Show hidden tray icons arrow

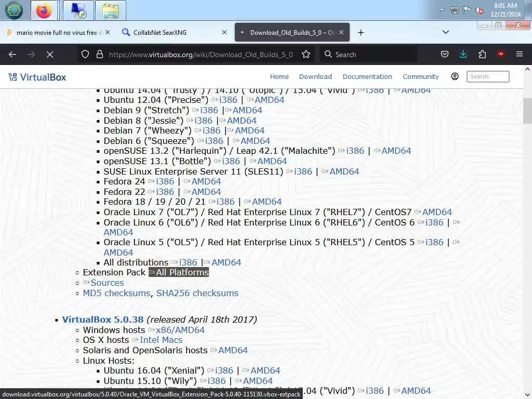[x=442, y=10]
